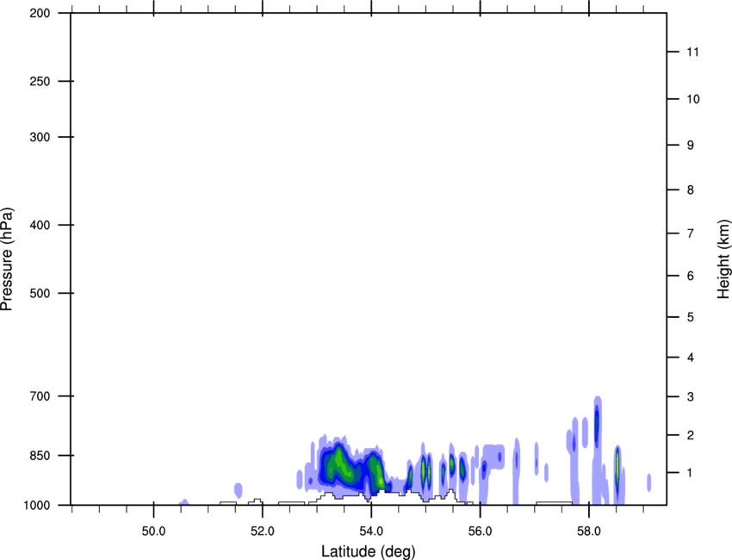Click the 52.0 latitude tick label

[263, 532]
